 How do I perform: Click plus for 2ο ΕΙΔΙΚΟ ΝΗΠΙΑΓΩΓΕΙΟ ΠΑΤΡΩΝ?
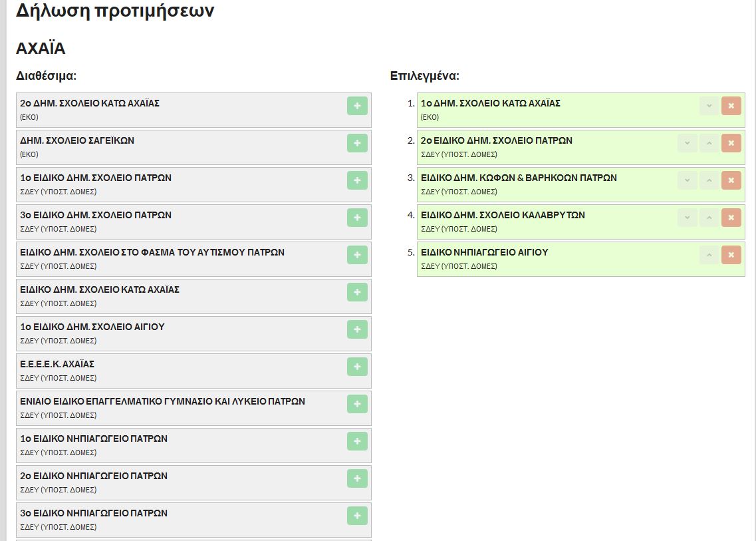click(x=357, y=478)
